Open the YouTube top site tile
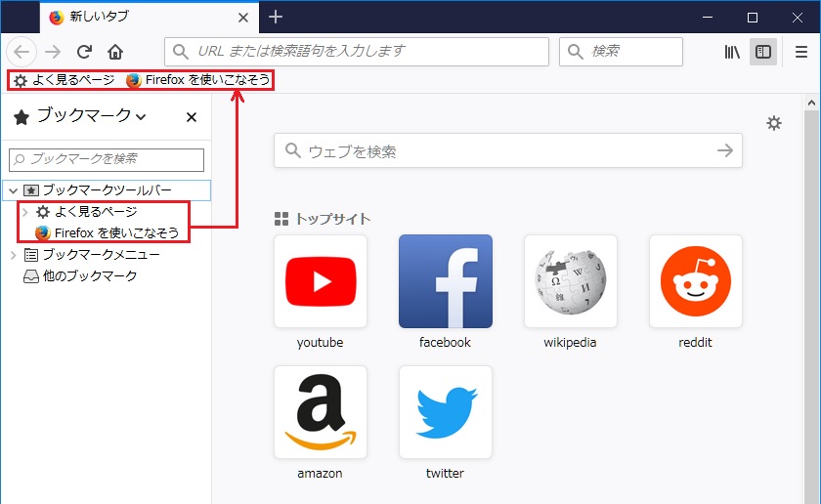Image resolution: width=821 pixels, height=504 pixels. (321, 282)
